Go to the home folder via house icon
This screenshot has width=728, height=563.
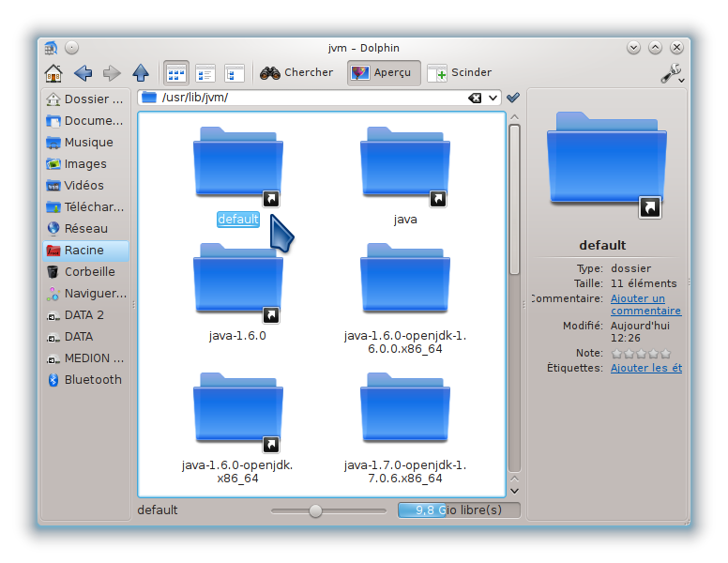tap(53, 73)
